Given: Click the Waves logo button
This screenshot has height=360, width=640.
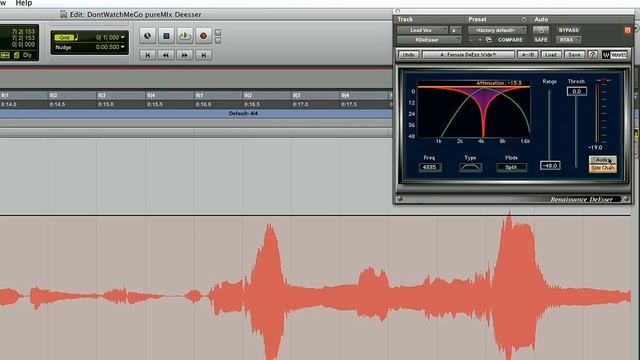Looking at the screenshot, I should pyautogui.click(x=615, y=55).
